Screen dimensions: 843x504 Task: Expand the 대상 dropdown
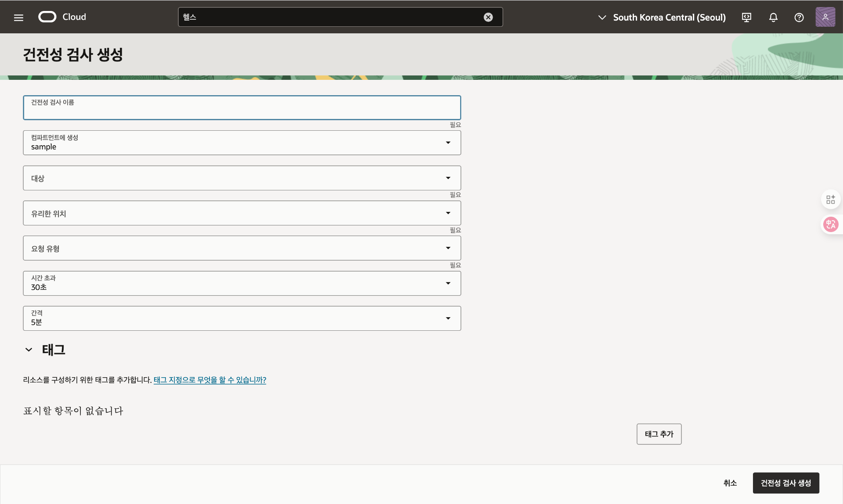pos(241,178)
